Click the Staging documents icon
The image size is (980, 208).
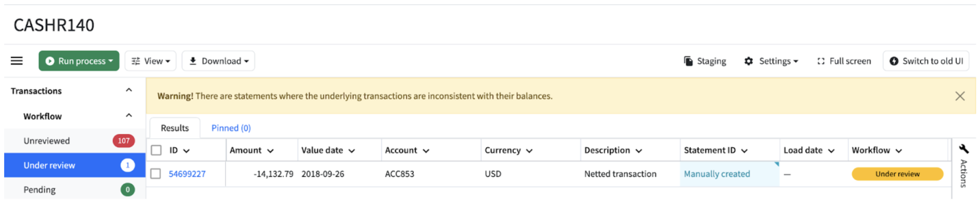coord(688,61)
